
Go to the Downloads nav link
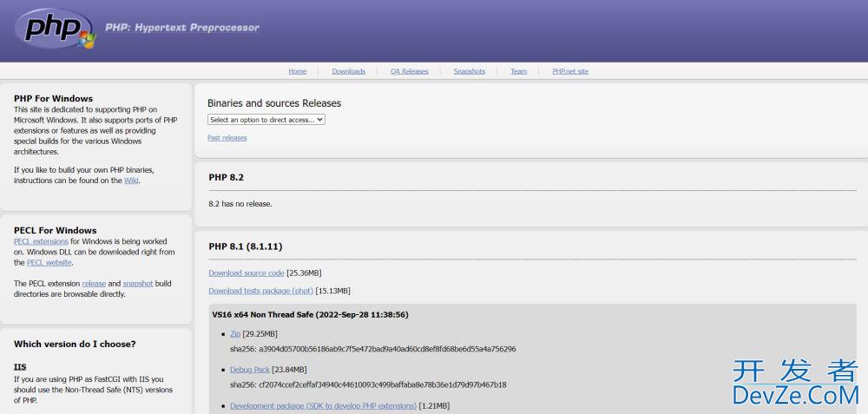[348, 71]
